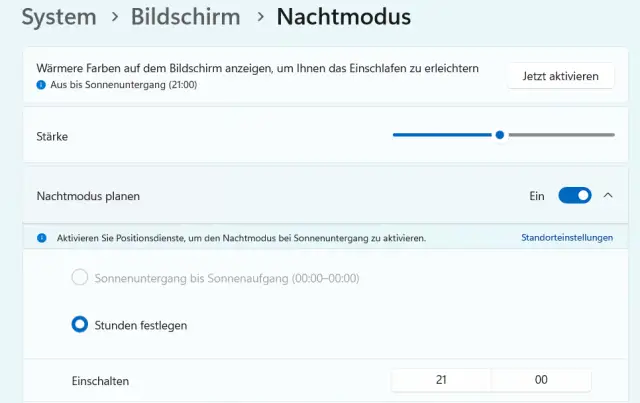Click the "Nachtmodus planen" row label
640x403 pixels.
(88, 196)
